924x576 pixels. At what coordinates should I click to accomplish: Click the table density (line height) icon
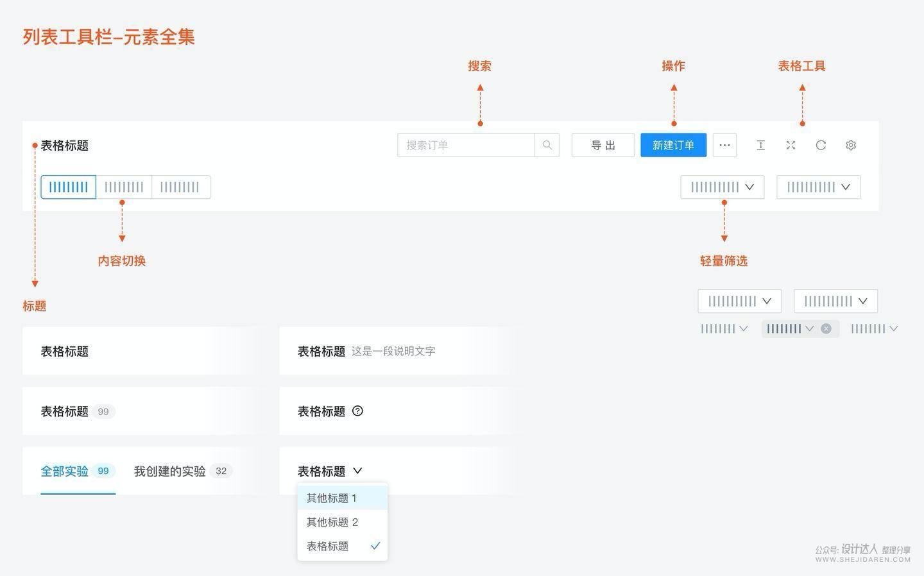click(760, 145)
